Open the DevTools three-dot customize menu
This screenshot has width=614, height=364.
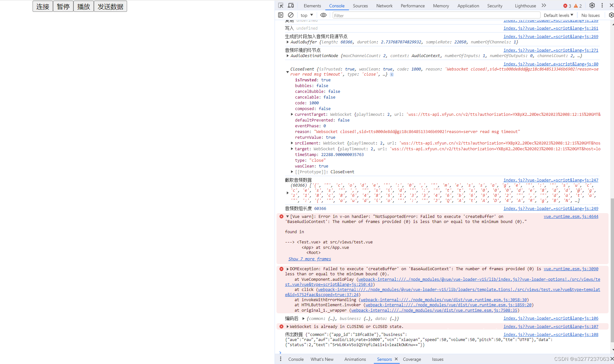point(602,5)
